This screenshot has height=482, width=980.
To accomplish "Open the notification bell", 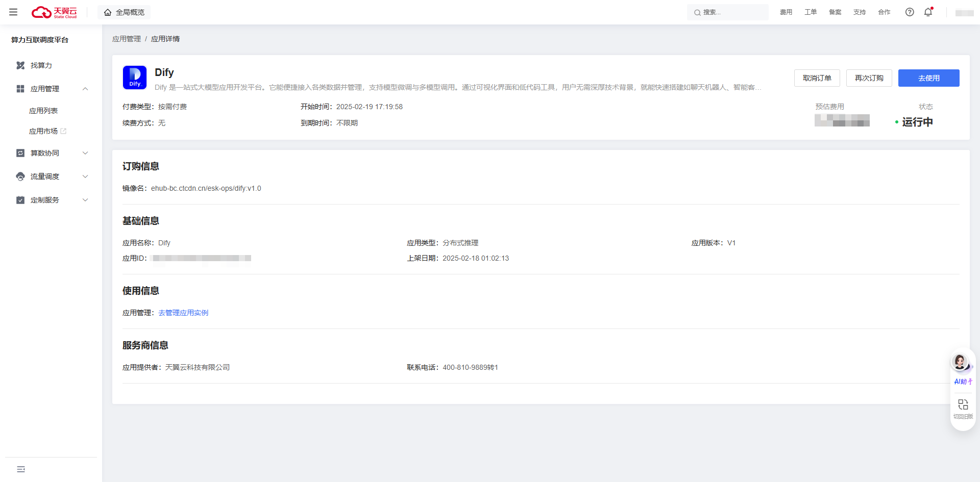I will [928, 12].
